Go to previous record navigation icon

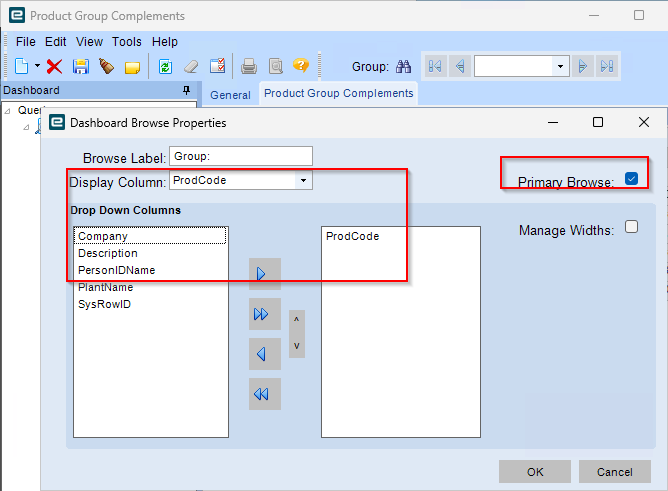pos(460,66)
